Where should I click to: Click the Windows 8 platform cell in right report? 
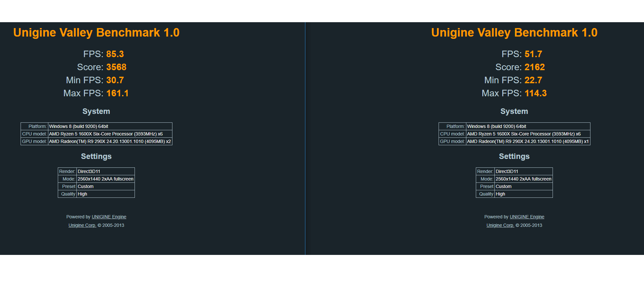528,126
